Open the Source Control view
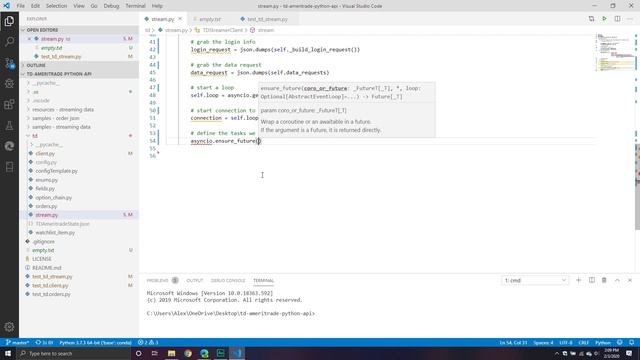Image resolution: width=640 pixels, height=360 pixels. click(x=9, y=63)
